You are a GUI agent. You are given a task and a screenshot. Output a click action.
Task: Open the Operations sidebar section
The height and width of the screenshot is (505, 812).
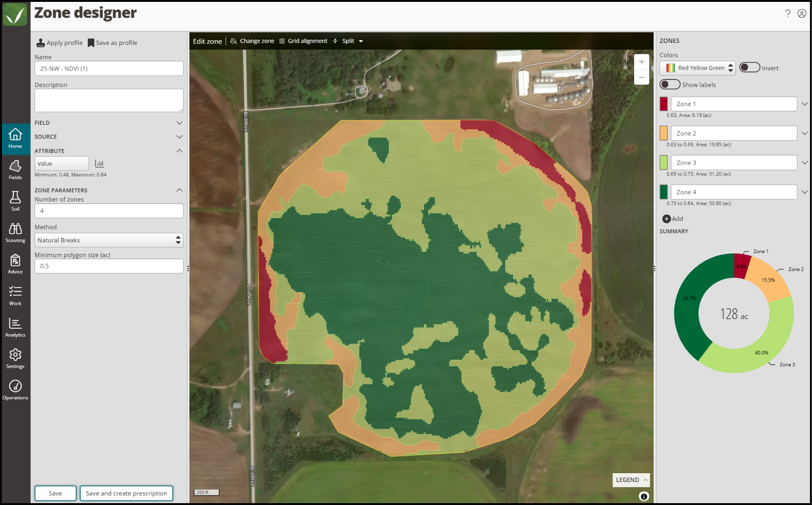[15, 390]
